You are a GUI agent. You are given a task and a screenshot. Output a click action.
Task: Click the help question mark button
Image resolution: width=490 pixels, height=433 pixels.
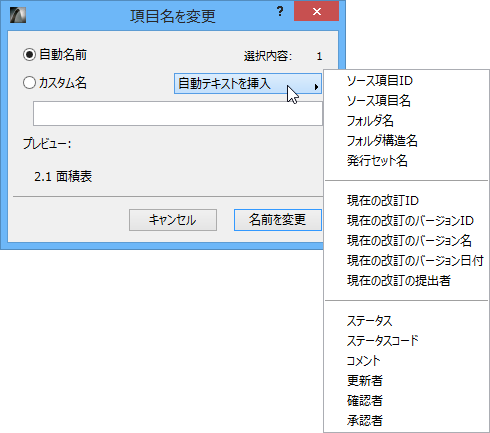coord(280,11)
